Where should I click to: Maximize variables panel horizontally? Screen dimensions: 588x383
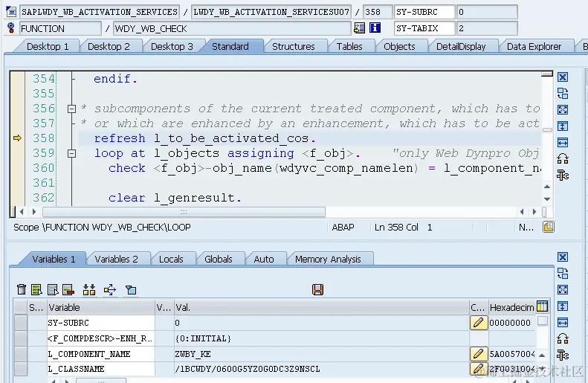[563, 322]
